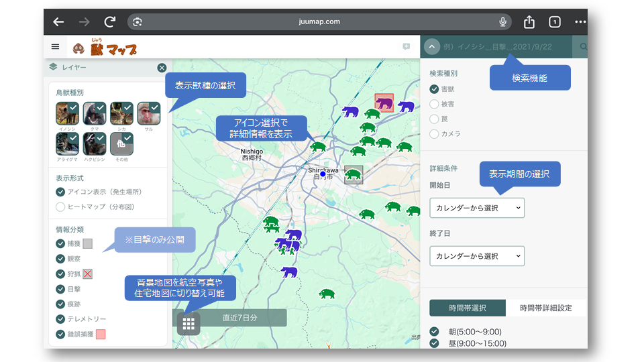The width and height of the screenshot is (644, 362).
Task: Click the browser reload icon
Action: click(x=110, y=22)
